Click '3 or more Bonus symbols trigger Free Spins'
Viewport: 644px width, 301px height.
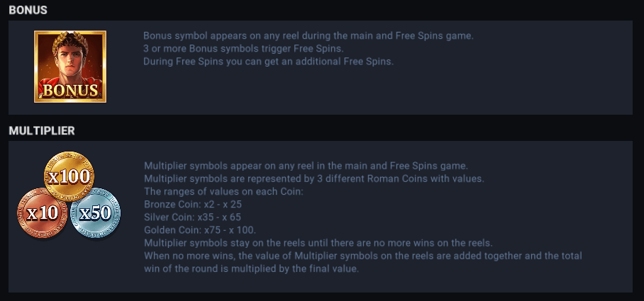243,48
